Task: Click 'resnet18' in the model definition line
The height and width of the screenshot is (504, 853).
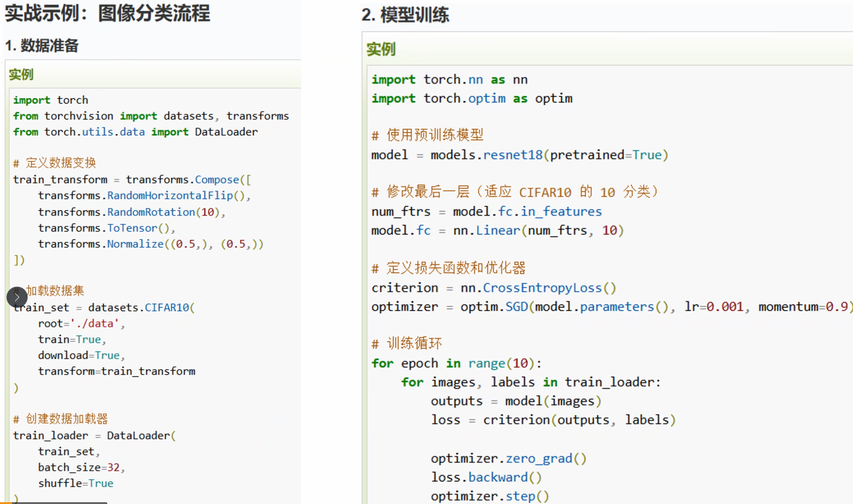Action: coord(512,155)
